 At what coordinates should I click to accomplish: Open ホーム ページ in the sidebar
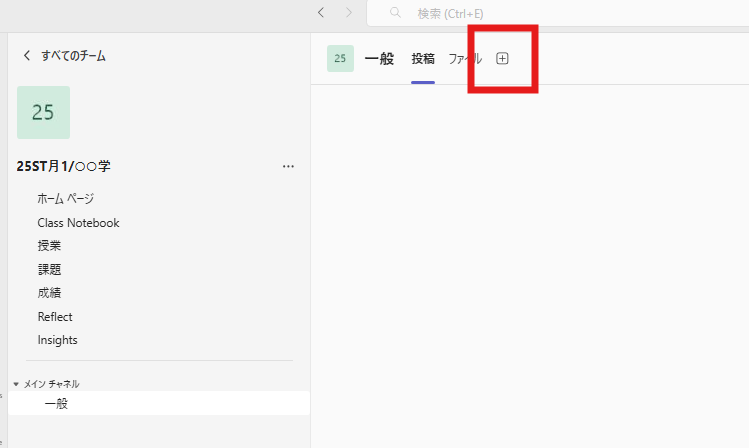click(66, 198)
